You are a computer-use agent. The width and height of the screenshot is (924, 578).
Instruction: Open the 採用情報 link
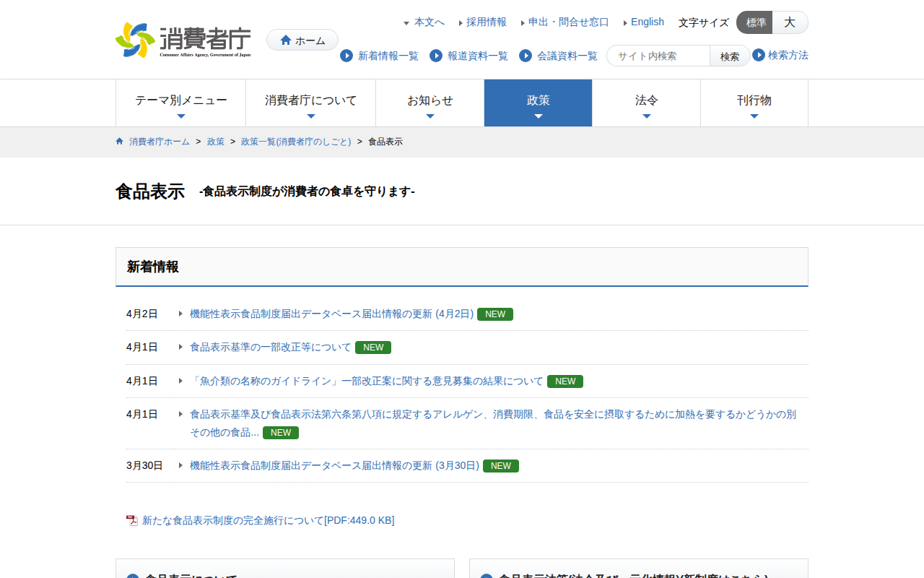click(486, 22)
